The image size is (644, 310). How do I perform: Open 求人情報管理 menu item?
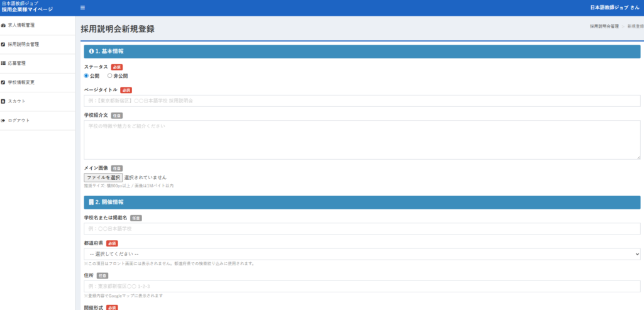(21, 25)
